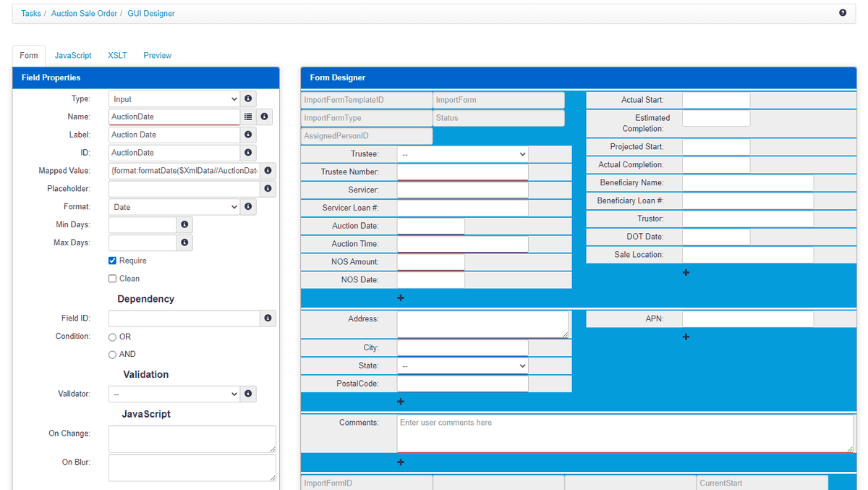Select the Status hidden field
The width and height of the screenshot is (868, 490).
[499, 118]
